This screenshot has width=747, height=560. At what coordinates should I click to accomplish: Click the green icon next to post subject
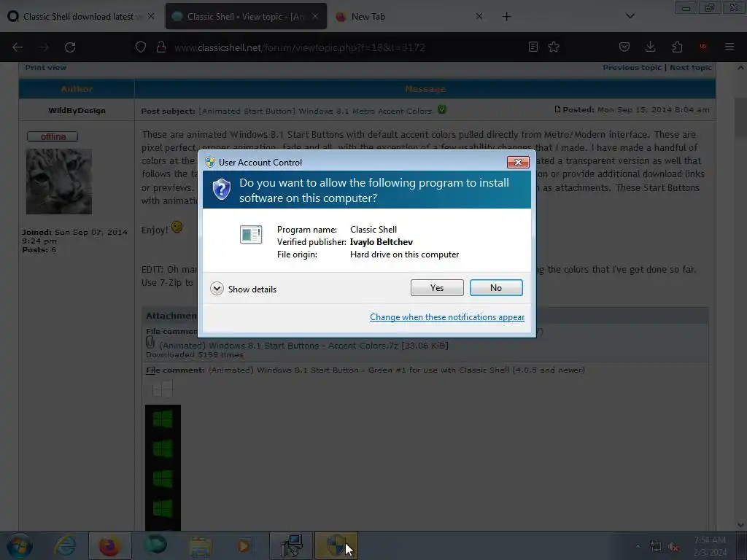click(442, 109)
